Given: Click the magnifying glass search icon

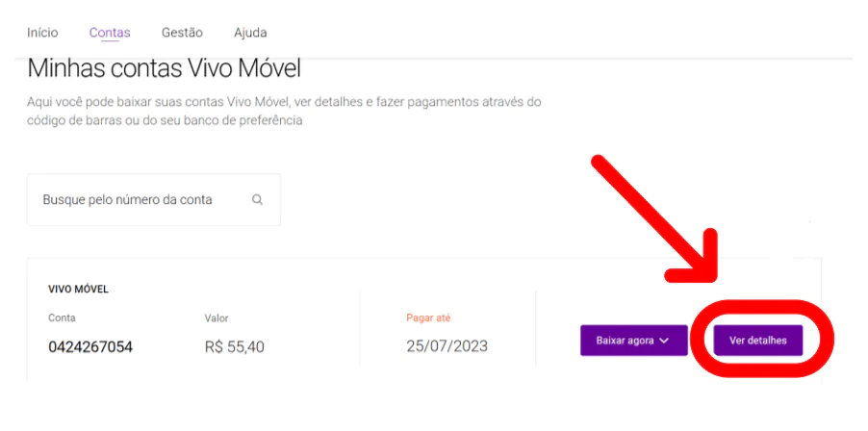Looking at the screenshot, I should tap(257, 200).
